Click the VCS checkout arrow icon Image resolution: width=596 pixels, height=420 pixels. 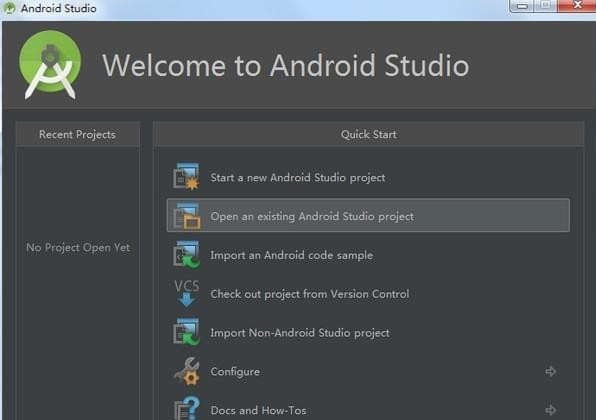[186, 293]
